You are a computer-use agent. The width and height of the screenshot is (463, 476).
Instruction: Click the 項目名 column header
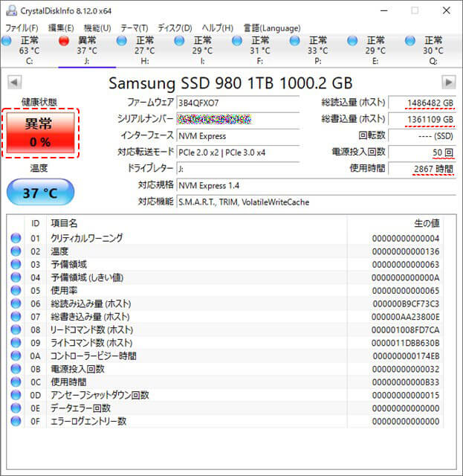click(x=64, y=223)
